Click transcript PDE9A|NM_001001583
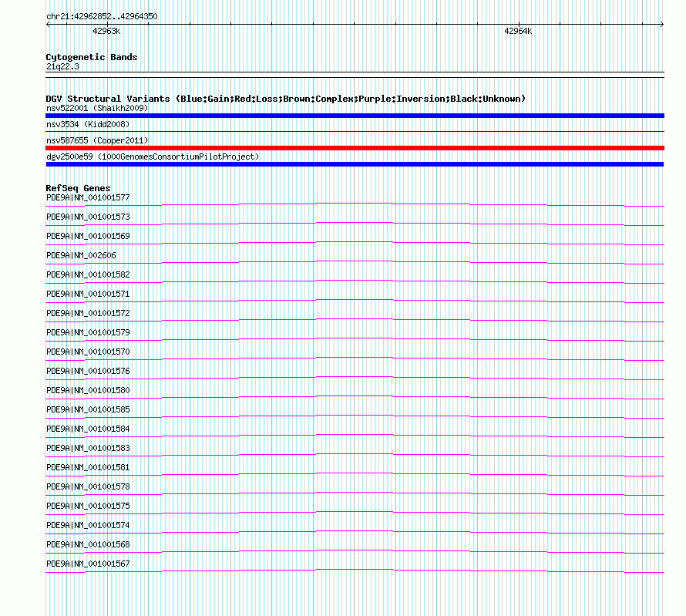This screenshot has width=686, height=616. [88, 448]
